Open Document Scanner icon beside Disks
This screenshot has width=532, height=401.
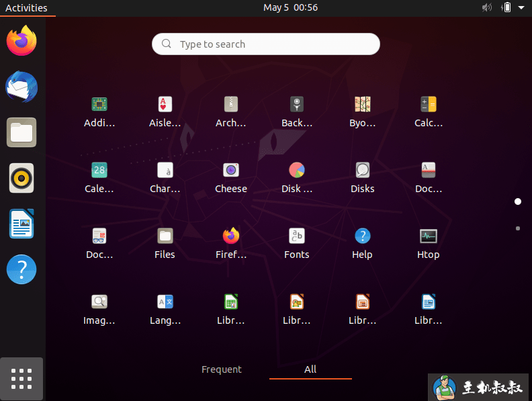tap(429, 171)
